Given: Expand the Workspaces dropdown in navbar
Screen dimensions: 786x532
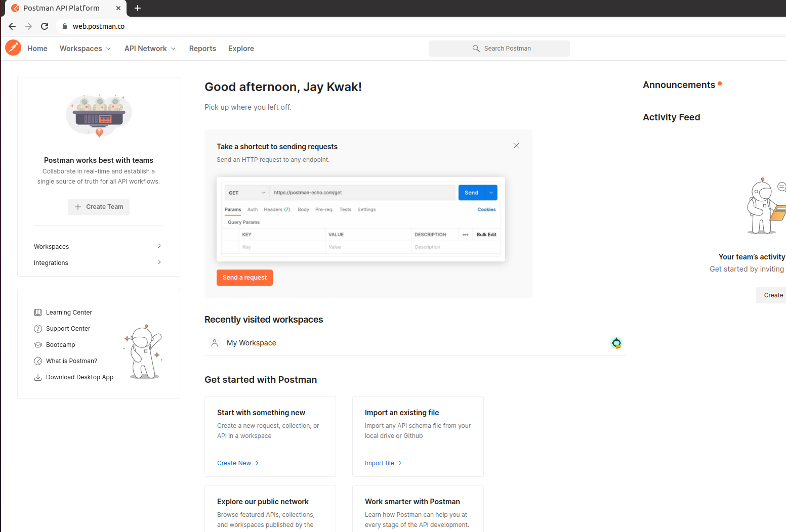Looking at the screenshot, I should 108,49.
